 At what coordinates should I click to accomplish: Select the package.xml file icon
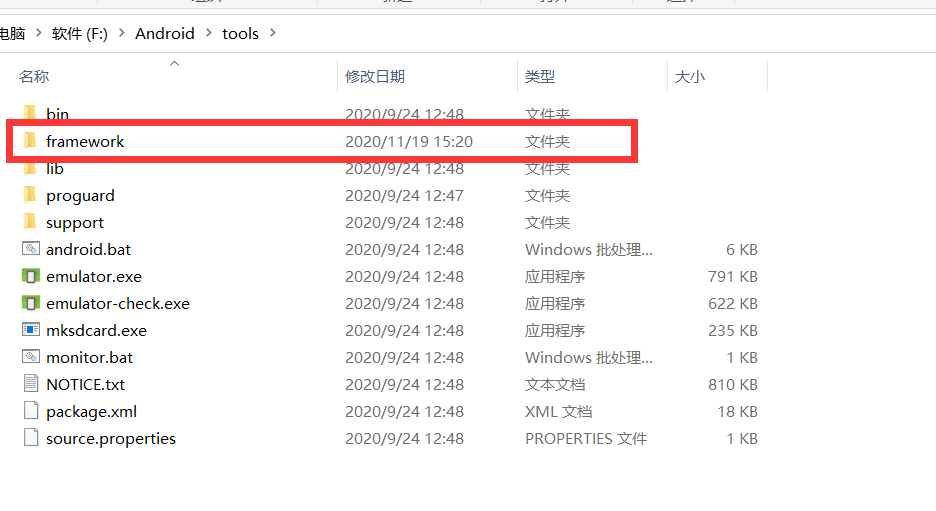point(30,410)
